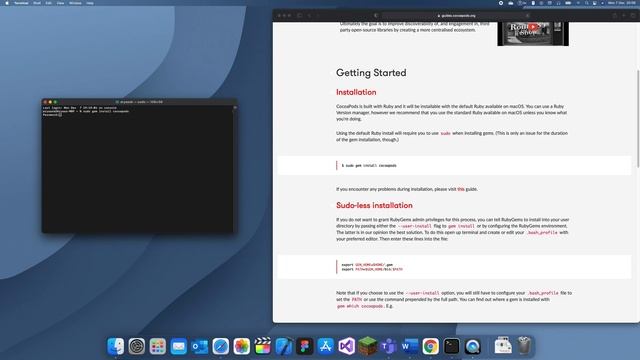The height and width of the screenshot is (360, 640).
Task: Click the 'Sudo-less installation' heading link
Action: (x=374, y=205)
